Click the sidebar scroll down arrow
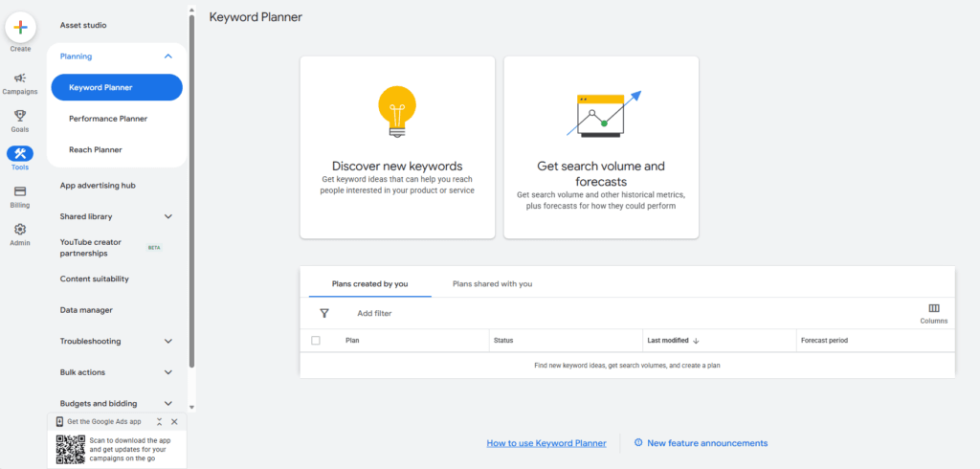Viewport: 980px width, 469px height. click(x=191, y=407)
